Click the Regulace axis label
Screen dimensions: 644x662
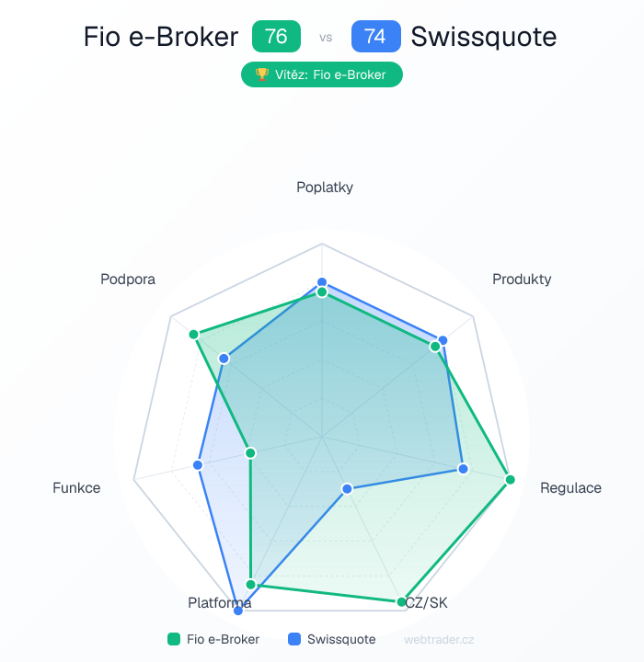click(x=570, y=487)
